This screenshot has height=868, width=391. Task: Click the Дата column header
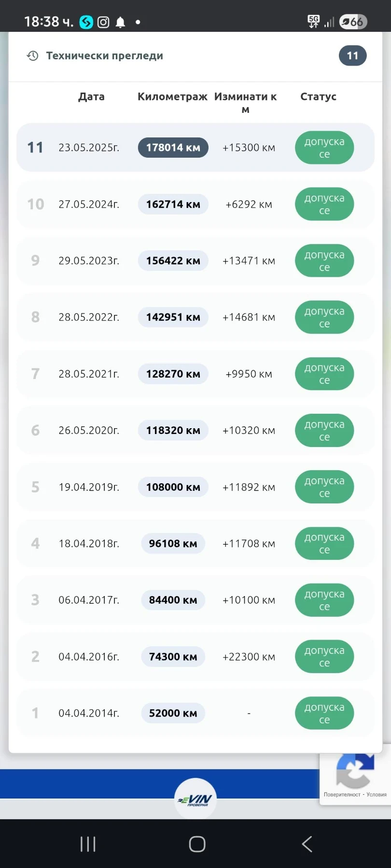pos(91,96)
